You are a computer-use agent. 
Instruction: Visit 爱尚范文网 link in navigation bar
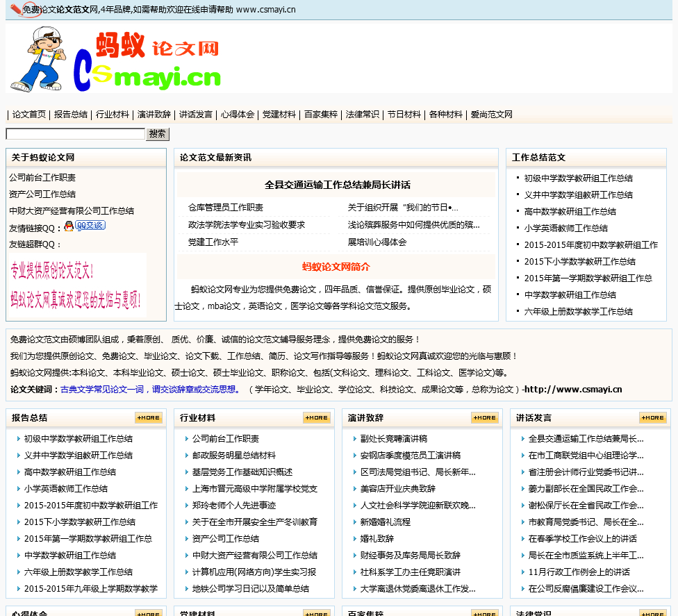pyautogui.click(x=492, y=115)
